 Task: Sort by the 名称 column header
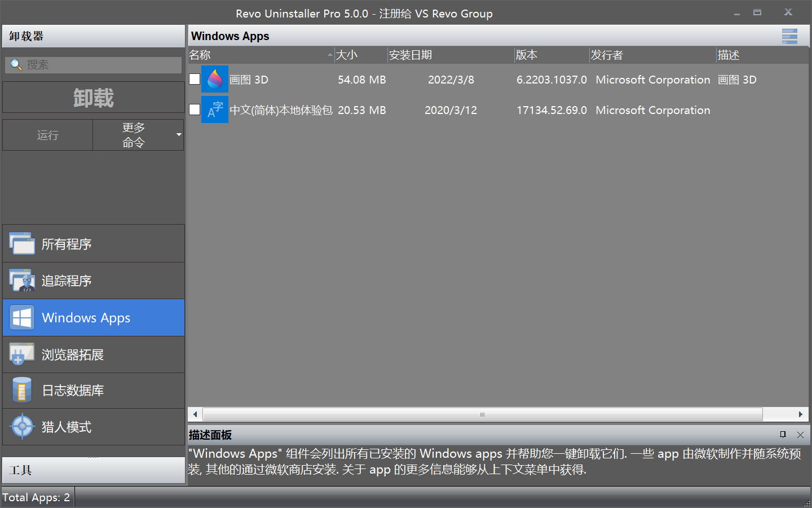pyautogui.click(x=261, y=55)
